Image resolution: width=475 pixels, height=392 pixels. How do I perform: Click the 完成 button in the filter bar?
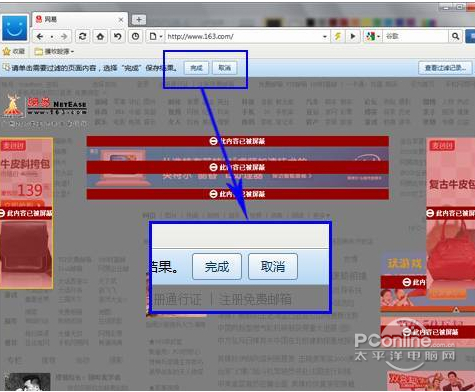tap(196, 68)
